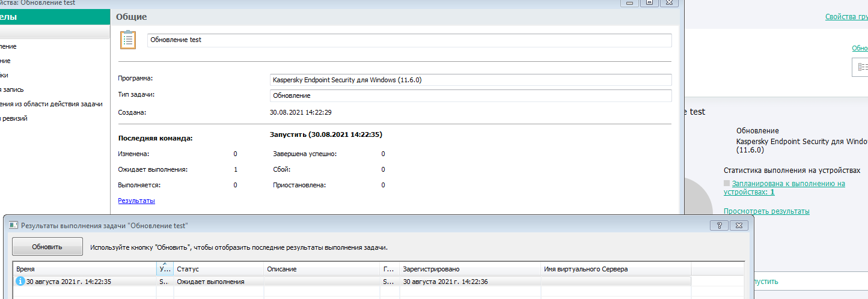Click the task clipboard icon under Общие
The height and width of the screenshot is (299, 868).
point(127,40)
